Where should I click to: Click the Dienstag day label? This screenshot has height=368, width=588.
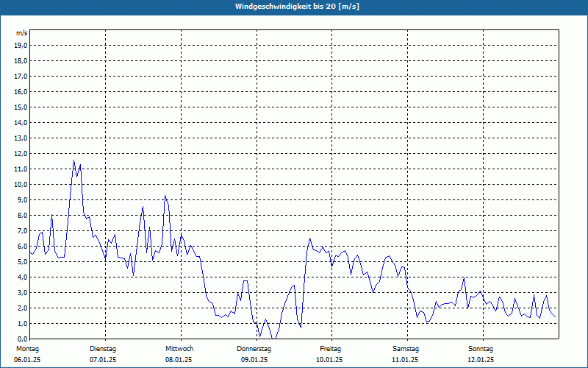tap(103, 349)
